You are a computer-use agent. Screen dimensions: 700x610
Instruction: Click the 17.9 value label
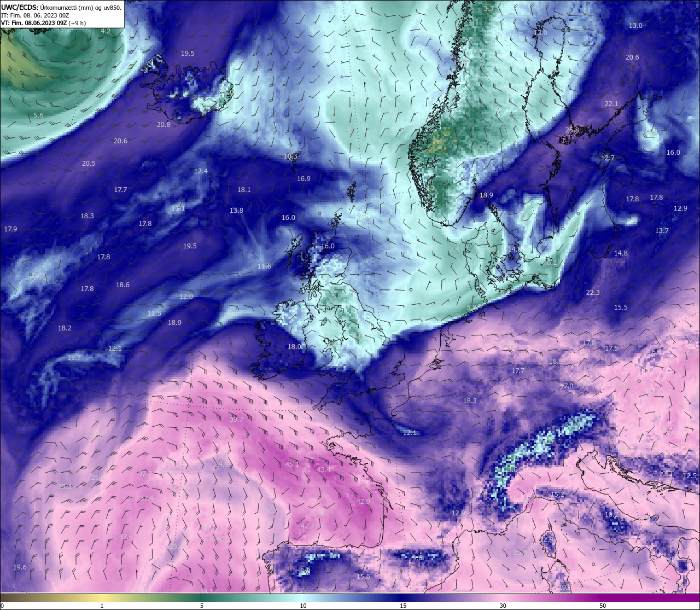pos(10,229)
